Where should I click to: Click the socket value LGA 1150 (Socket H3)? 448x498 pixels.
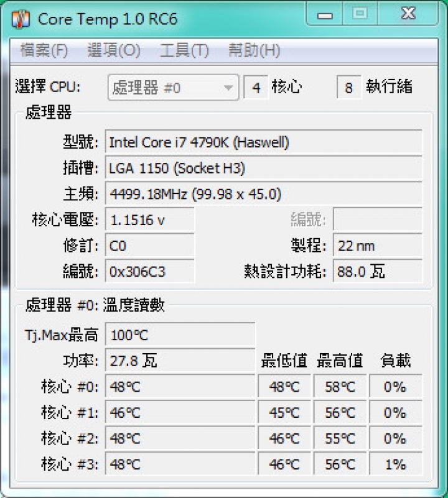(177, 168)
